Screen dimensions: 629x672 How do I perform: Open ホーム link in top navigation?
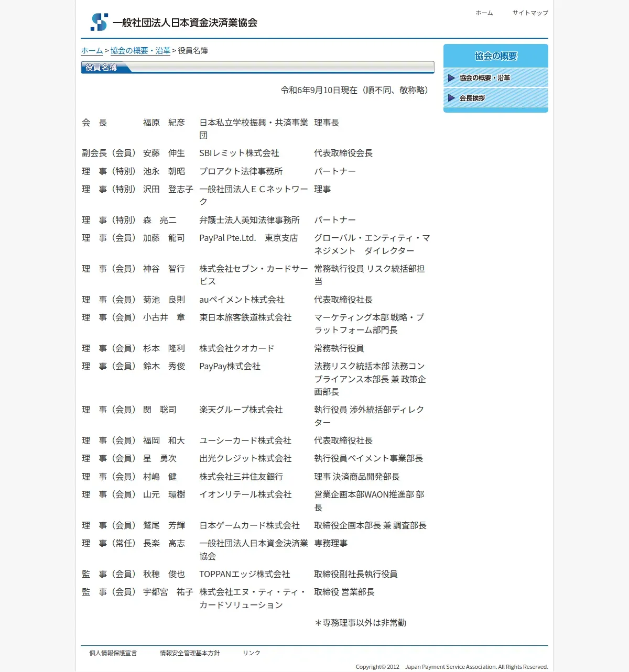tap(484, 13)
